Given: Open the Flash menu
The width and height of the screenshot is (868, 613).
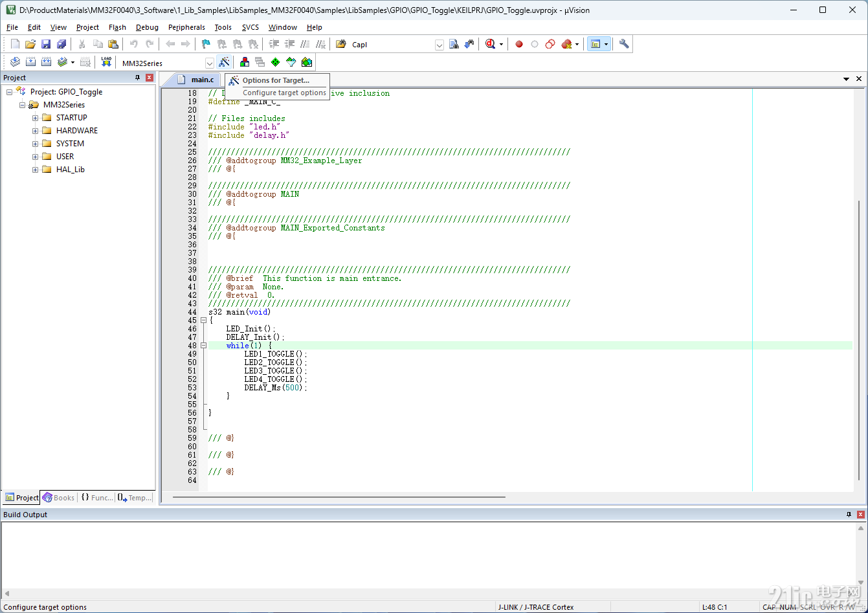Looking at the screenshot, I should point(117,27).
